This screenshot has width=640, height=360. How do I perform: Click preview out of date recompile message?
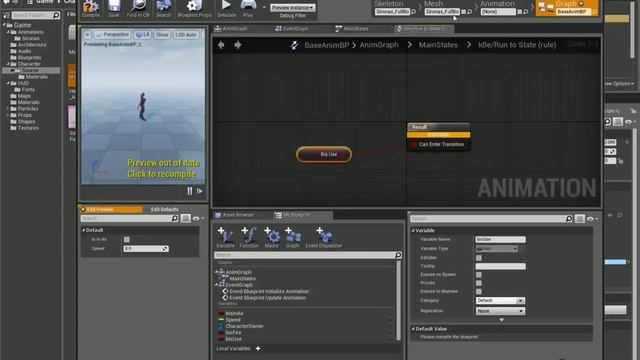163,169
